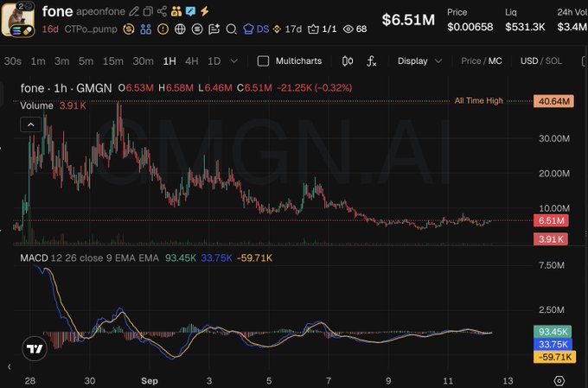Image resolution: width=588 pixels, height=388 pixels.
Task: Click the share icon next to fone
Action: [162, 11]
